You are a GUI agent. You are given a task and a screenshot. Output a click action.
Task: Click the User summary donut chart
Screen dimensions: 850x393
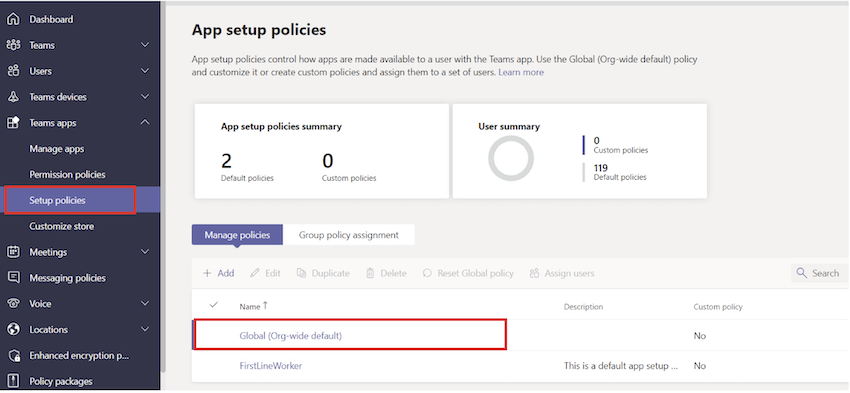[x=511, y=158]
